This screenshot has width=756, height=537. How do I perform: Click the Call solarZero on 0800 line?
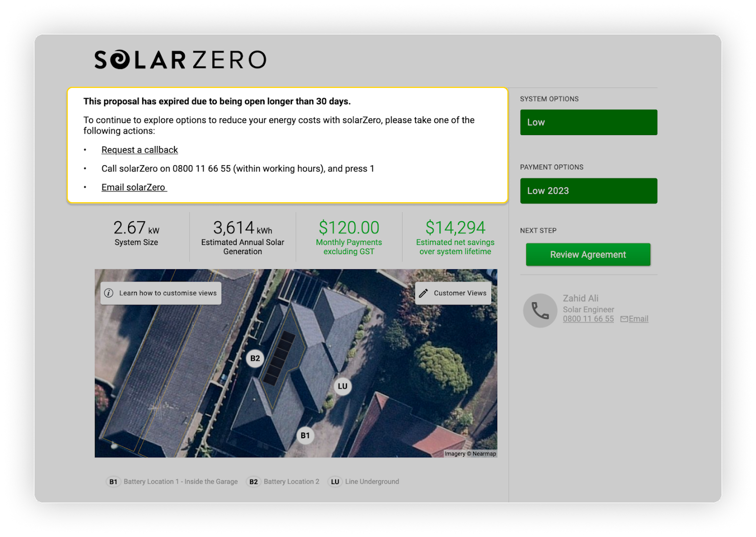point(238,169)
